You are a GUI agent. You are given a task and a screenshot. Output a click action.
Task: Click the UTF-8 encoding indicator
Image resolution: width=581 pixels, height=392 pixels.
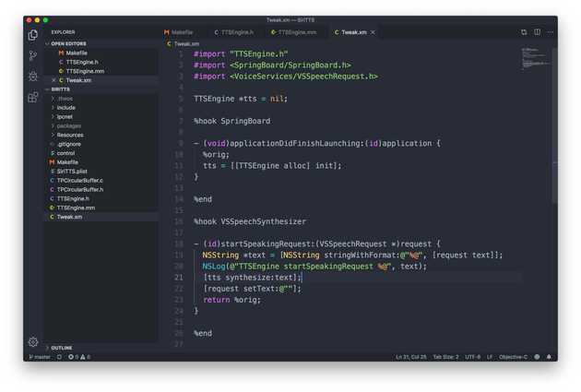point(473,357)
